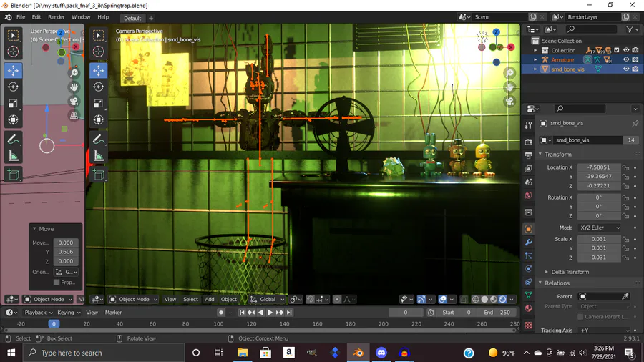644x362 pixels.
Task: Uncheck Collection exclude checkbox in outliner
Action: click(617, 50)
